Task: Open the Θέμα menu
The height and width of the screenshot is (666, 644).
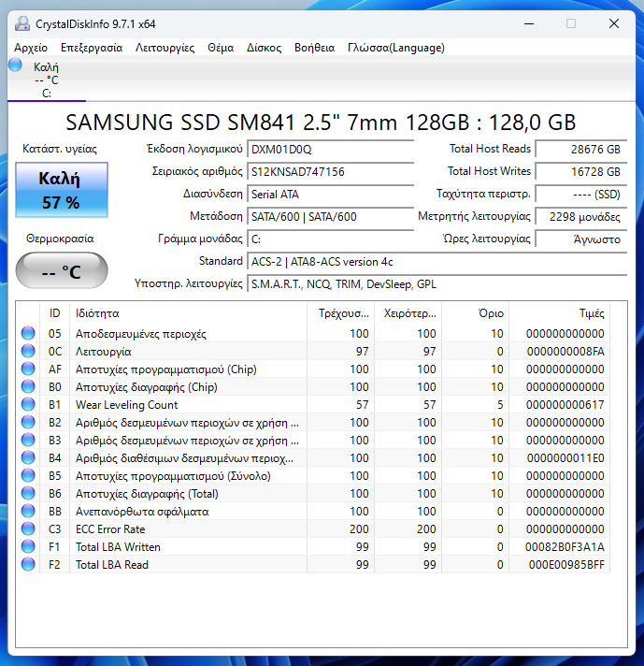Action: coord(221,48)
